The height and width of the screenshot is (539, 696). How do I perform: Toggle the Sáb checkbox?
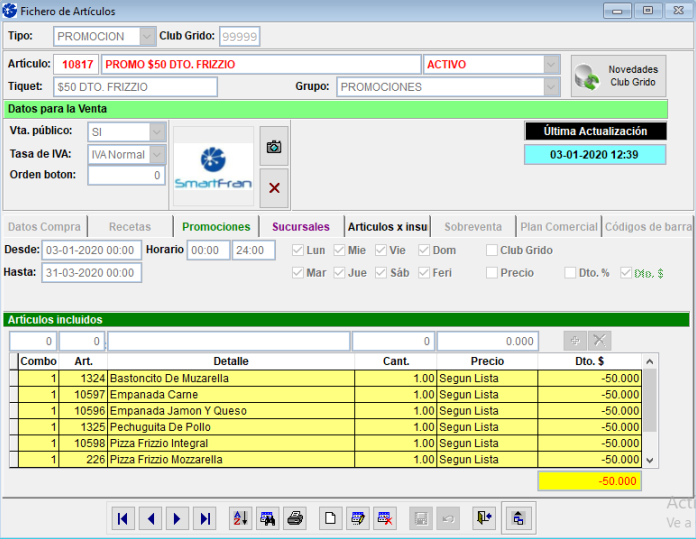click(380, 273)
